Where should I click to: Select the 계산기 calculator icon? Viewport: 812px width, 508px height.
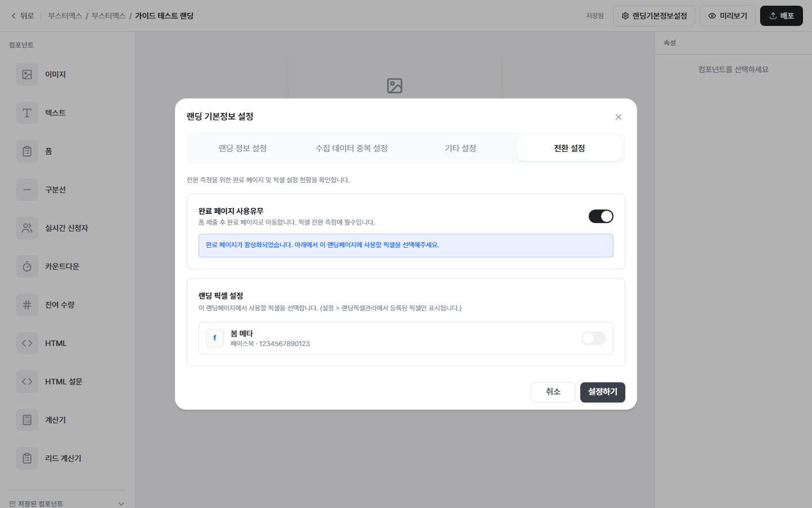coord(27,420)
